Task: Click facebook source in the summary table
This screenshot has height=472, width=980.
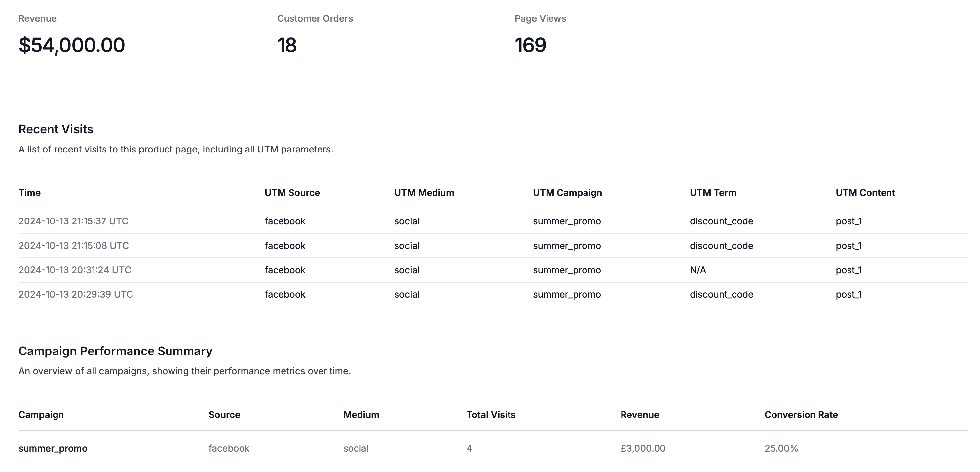Action: (x=229, y=448)
